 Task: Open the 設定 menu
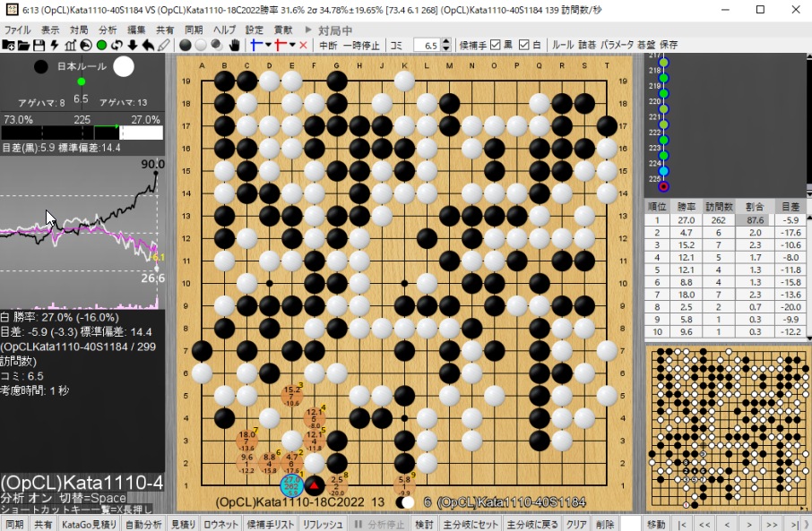coord(255,30)
